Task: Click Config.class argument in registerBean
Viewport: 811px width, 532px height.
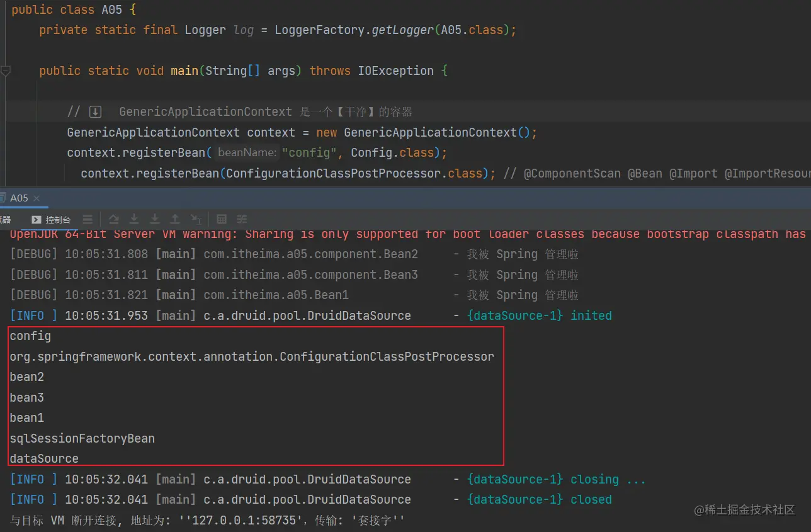Action: tap(392, 153)
